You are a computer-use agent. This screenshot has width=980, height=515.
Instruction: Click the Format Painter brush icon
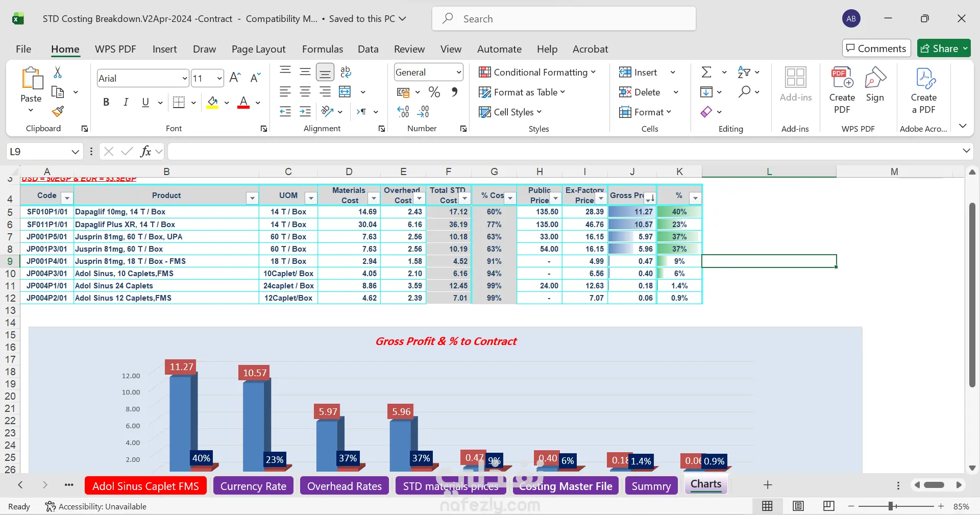(58, 111)
